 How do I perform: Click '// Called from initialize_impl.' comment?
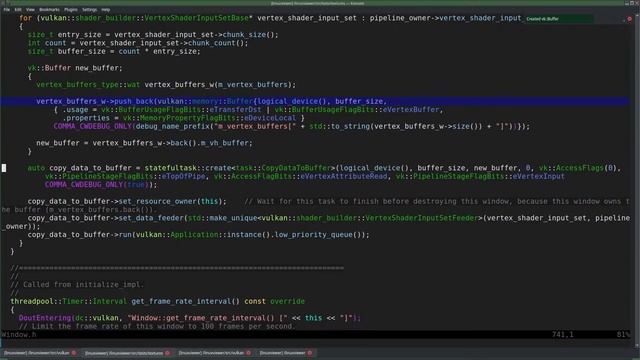point(77,284)
